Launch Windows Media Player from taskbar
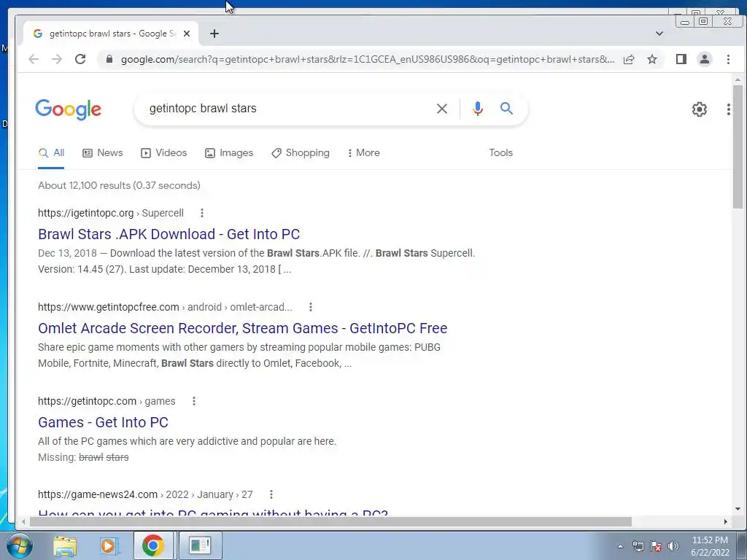The height and width of the screenshot is (560, 747). tap(109, 545)
